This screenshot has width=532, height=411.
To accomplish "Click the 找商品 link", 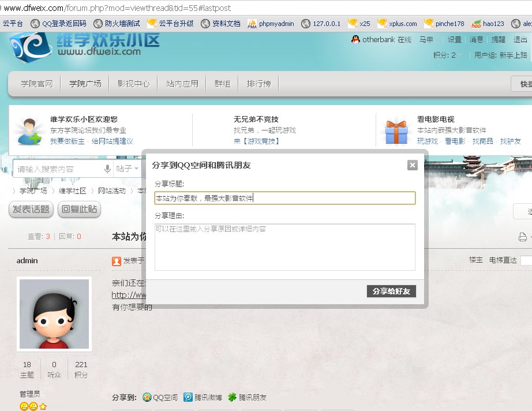I will coord(483,141).
